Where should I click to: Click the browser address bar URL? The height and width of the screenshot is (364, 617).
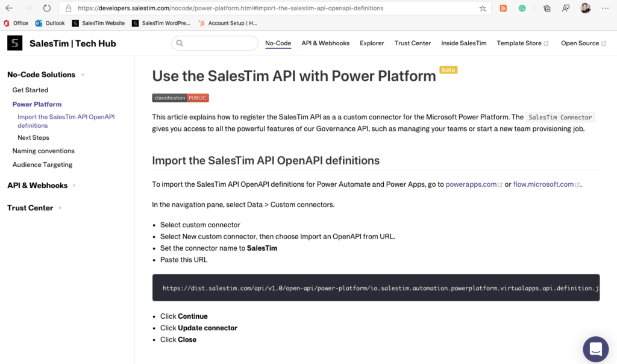[x=231, y=8]
